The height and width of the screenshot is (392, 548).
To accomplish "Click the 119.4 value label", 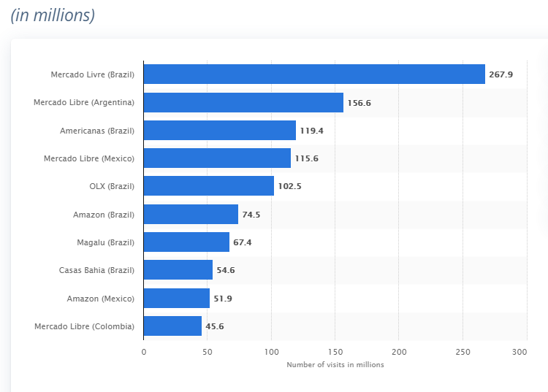I will [x=312, y=131].
